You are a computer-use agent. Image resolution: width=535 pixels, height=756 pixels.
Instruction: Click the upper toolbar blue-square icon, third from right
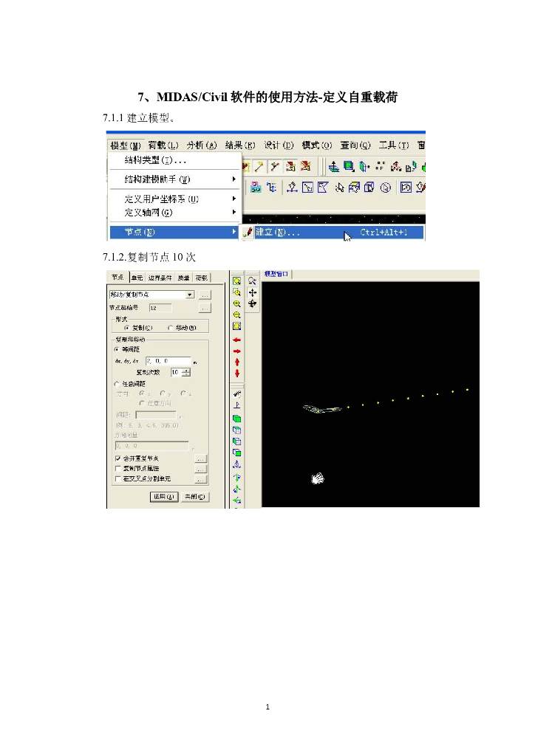coord(349,167)
